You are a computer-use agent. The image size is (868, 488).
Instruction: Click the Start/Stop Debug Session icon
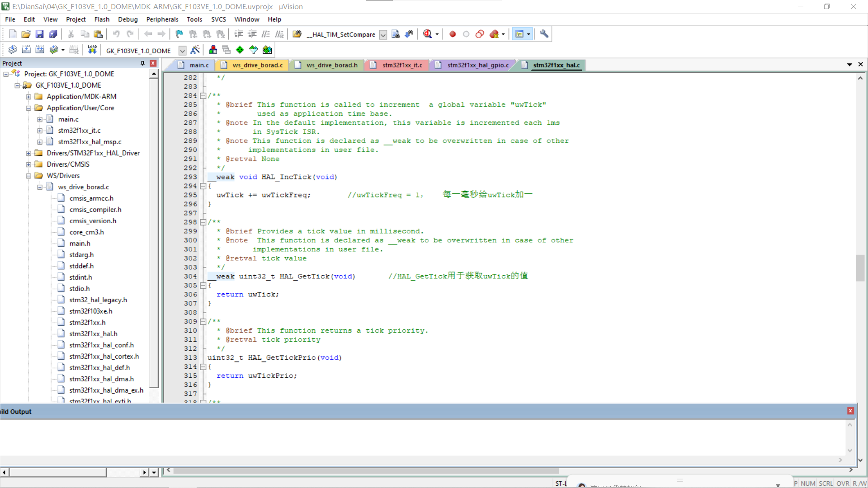coord(428,34)
